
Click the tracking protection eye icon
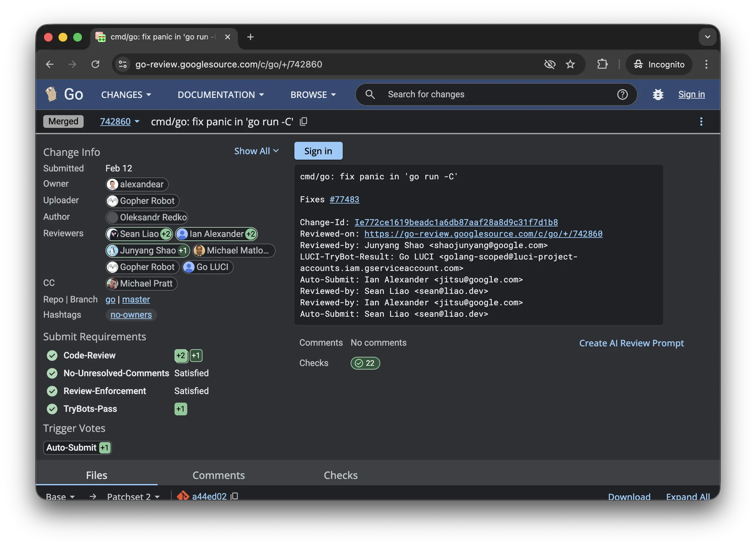(x=550, y=64)
